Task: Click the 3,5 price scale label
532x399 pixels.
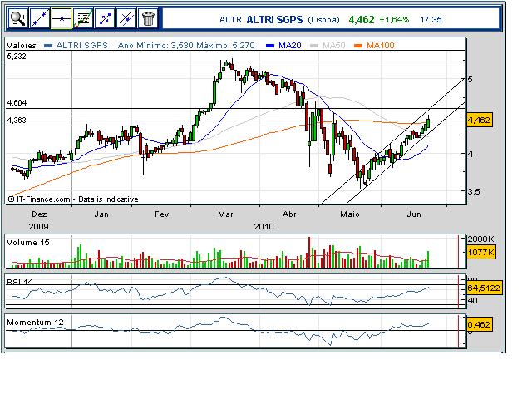Action: point(474,192)
